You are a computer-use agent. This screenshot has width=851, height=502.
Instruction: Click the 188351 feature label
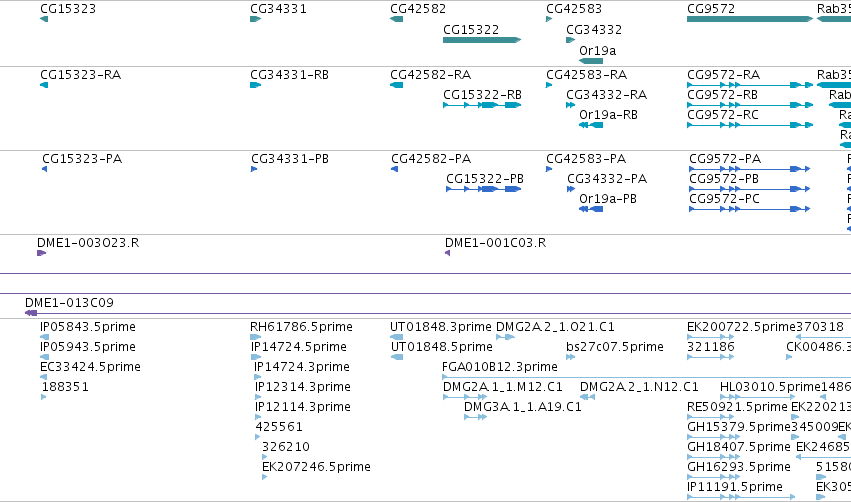pos(65,387)
